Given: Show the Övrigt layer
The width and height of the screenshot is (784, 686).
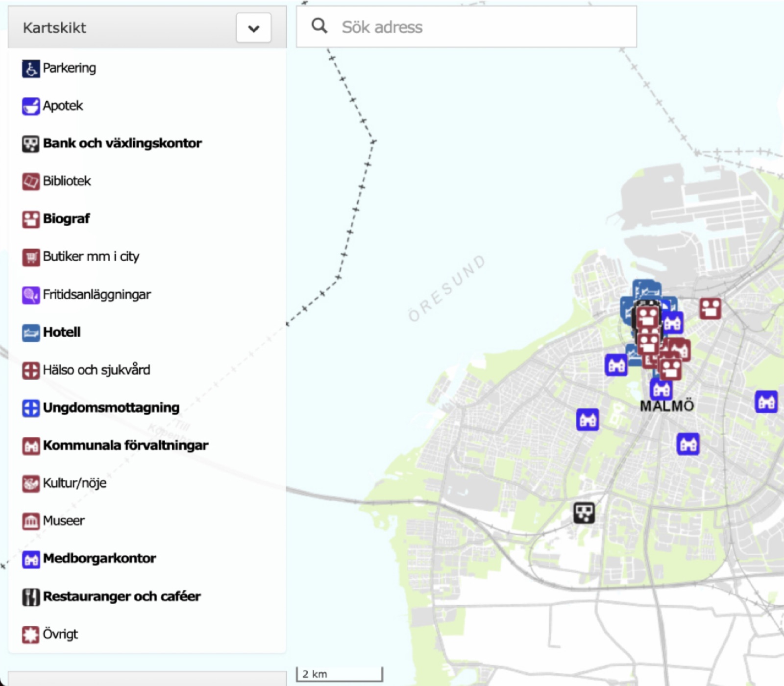Looking at the screenshot, I should pos(60,634).
